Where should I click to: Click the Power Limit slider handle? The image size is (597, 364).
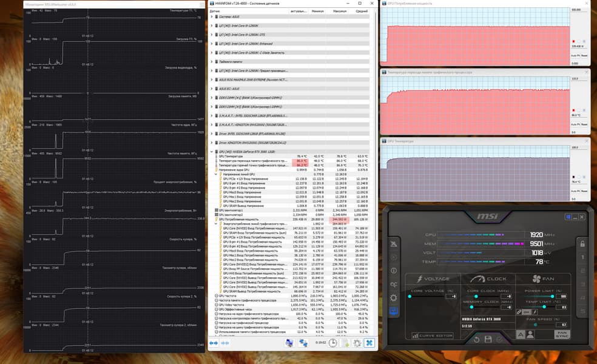[552, 296]
